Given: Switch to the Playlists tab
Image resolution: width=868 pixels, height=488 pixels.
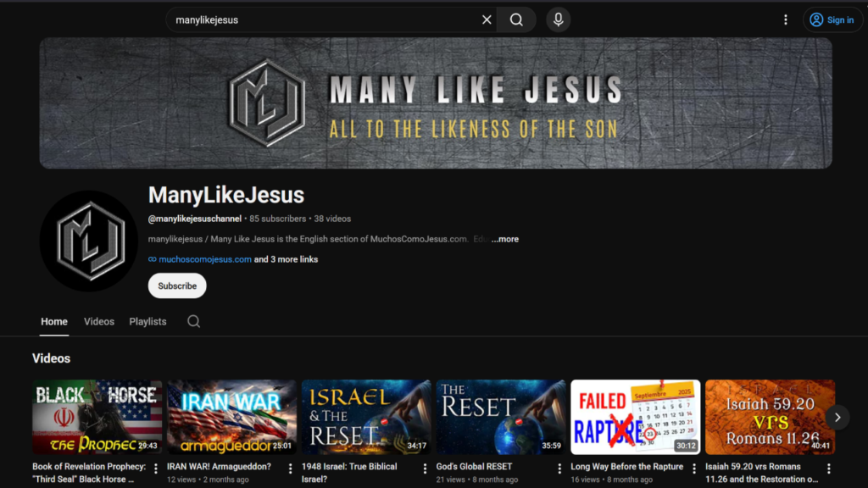Looking at the screenshot, I should [x=147, y=321].
